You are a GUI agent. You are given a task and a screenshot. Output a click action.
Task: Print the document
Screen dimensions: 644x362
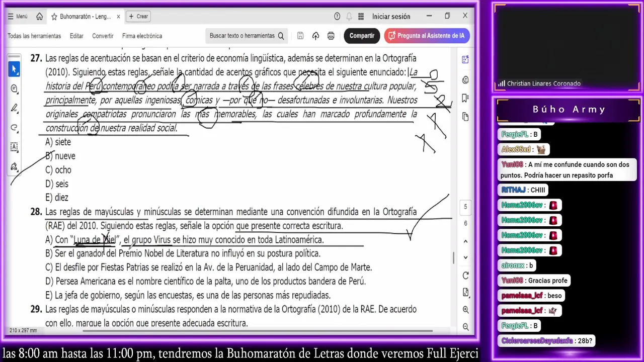(x=331, y=36)
